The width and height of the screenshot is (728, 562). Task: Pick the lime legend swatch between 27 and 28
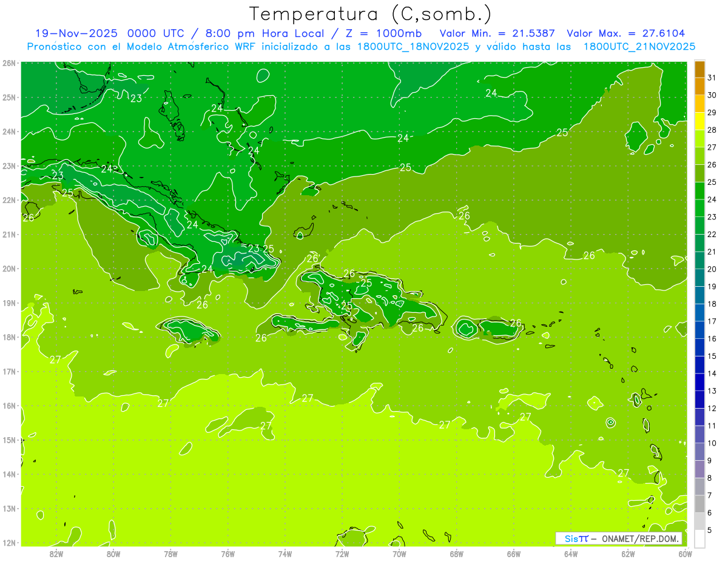pyautogui.click(x=699, y=138)
